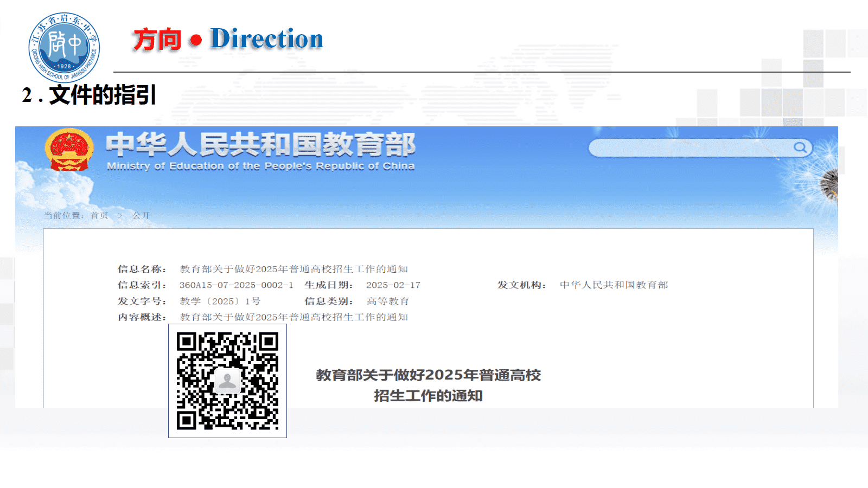Click the national emblem icon

(x=69, y=150)
